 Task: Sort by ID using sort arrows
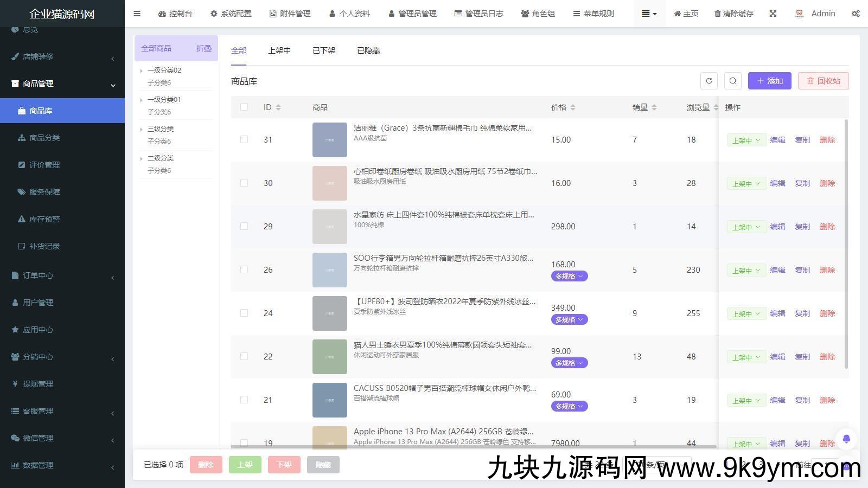[x=278, y=107]
